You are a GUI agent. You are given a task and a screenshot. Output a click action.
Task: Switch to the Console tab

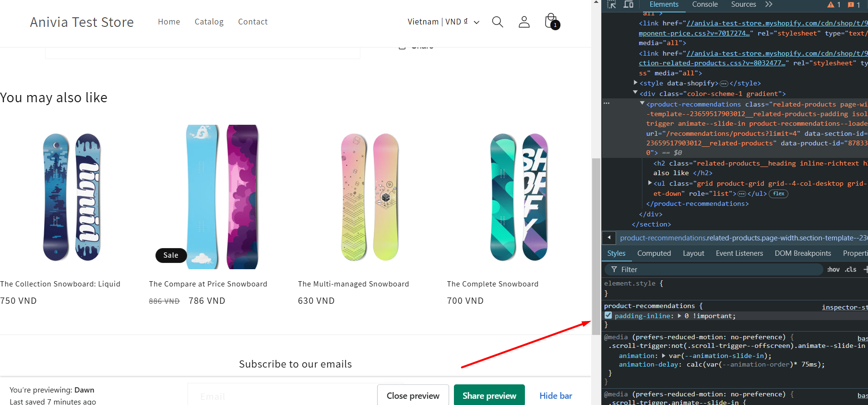coord(705,4)
